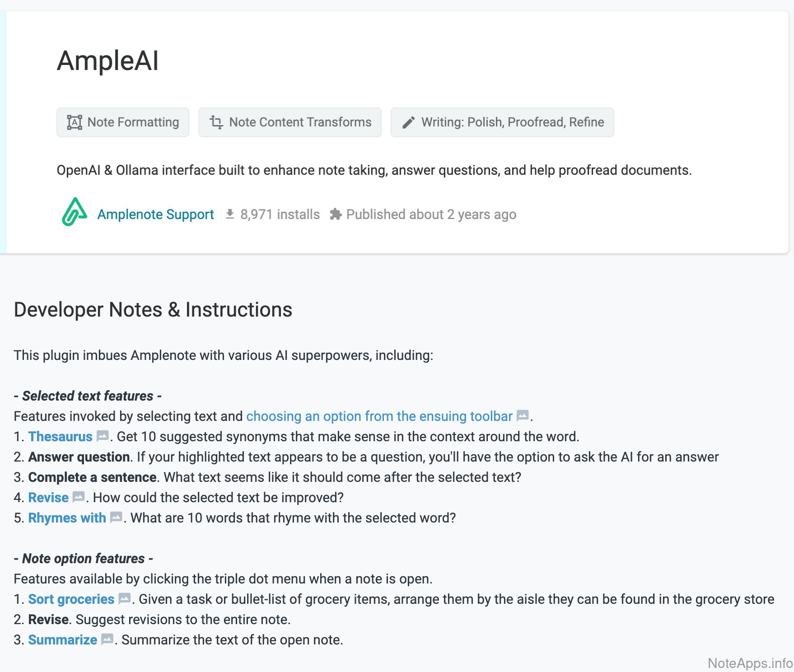The image size is (794, 672).
Task: Click the image icon beside Sort groceries
Action: (124, 599)
